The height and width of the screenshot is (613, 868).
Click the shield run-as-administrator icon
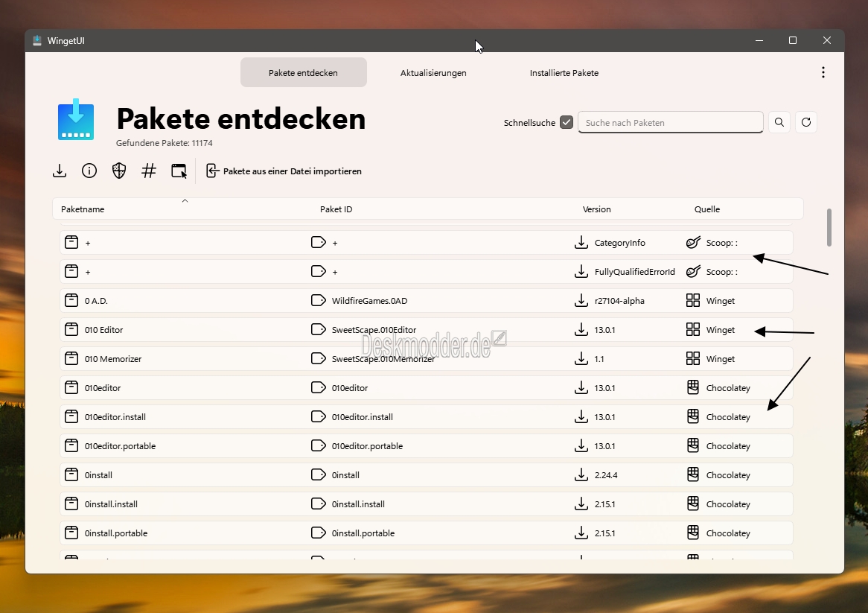(x=119, y=171)
